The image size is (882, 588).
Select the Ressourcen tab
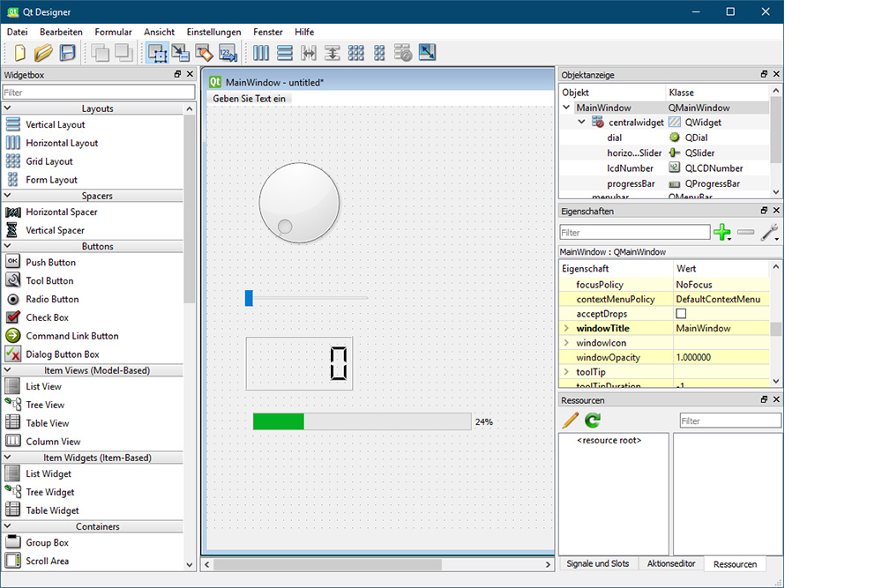(736, 564)
